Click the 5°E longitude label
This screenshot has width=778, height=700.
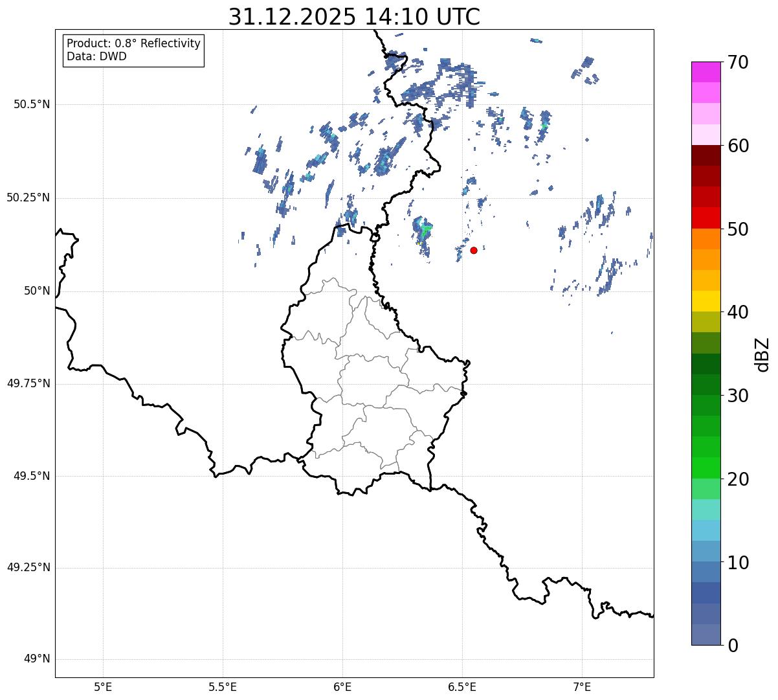[103, 686]
